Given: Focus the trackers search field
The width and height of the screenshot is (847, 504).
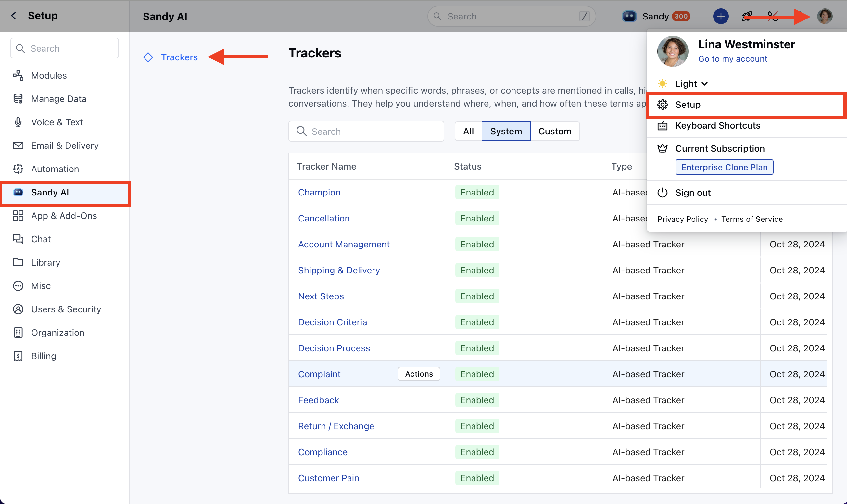Looking at the screenshot, I should pyautogui.click(x=366, y=132).
